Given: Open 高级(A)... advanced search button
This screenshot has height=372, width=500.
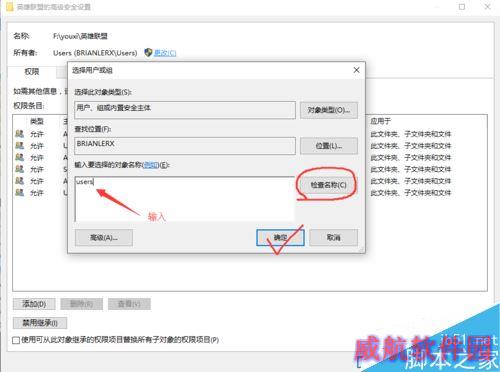Looking at the screenshot, I should pyautogui.click(x=104, y=238).
